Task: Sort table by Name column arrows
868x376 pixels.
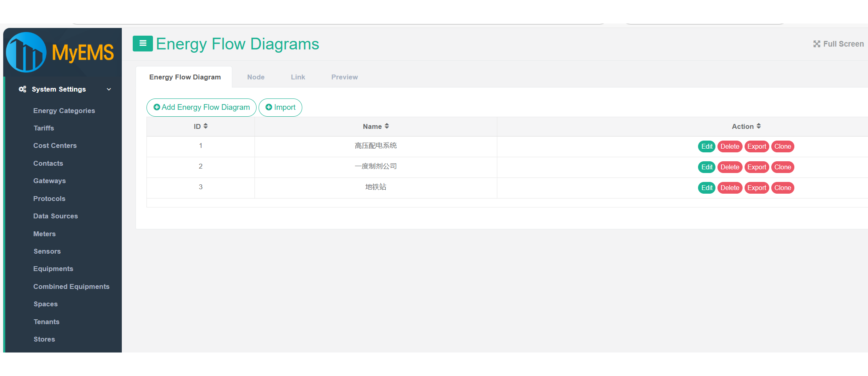Action: click(387, 126)
